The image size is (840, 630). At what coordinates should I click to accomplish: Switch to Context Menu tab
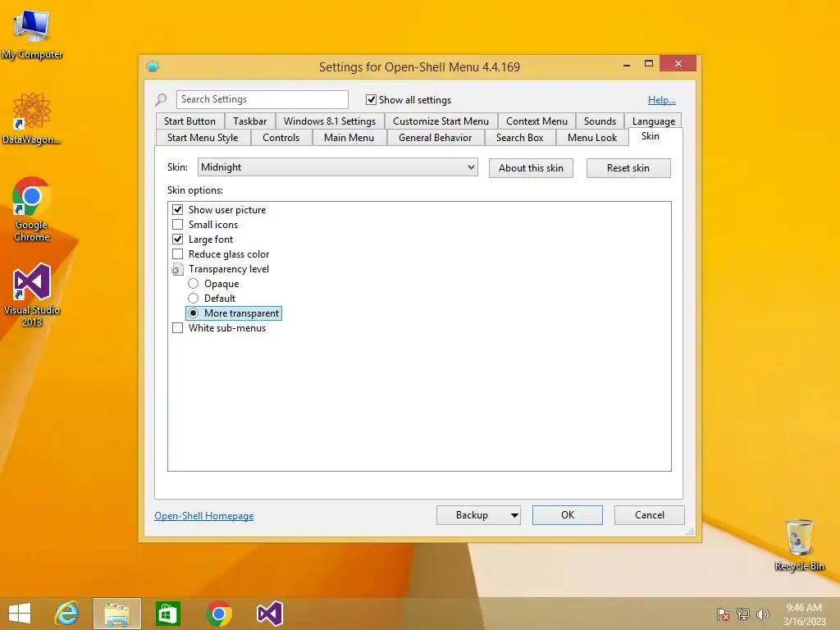(536, 121)
